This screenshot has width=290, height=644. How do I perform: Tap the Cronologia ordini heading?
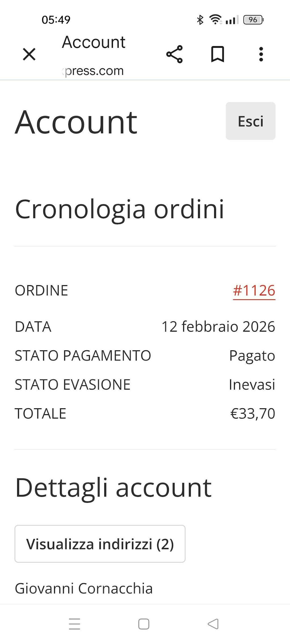[120, 209]
